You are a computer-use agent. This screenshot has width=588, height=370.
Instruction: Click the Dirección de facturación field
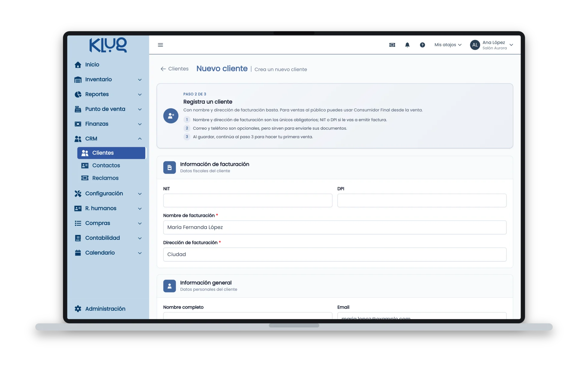click(x=335, y=254)
